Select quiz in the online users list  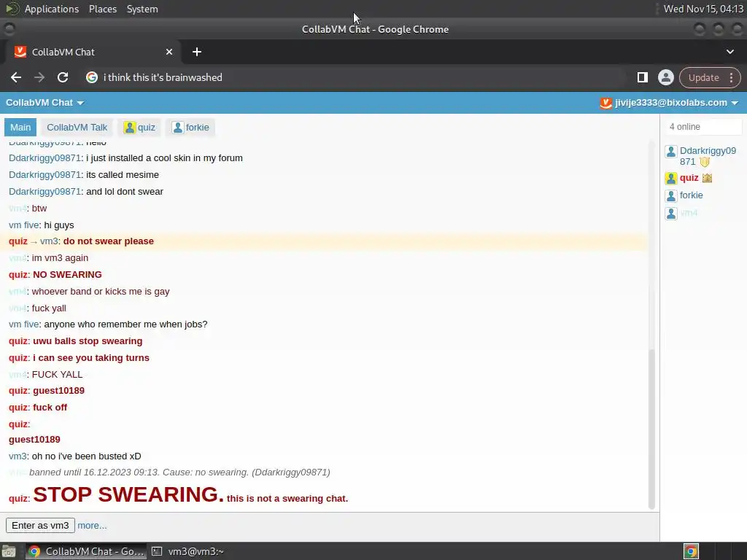tap(689, 178)
